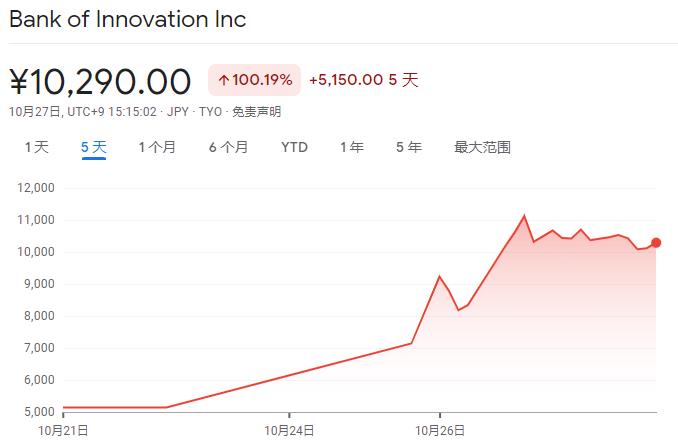
Task: Click the Bank of Innovation Inc title
Action: coord(128,19)
